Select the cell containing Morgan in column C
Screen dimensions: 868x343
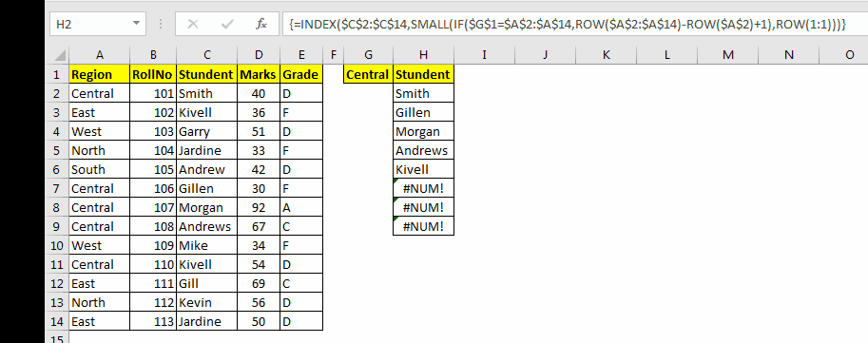click(x=206, y=207)
